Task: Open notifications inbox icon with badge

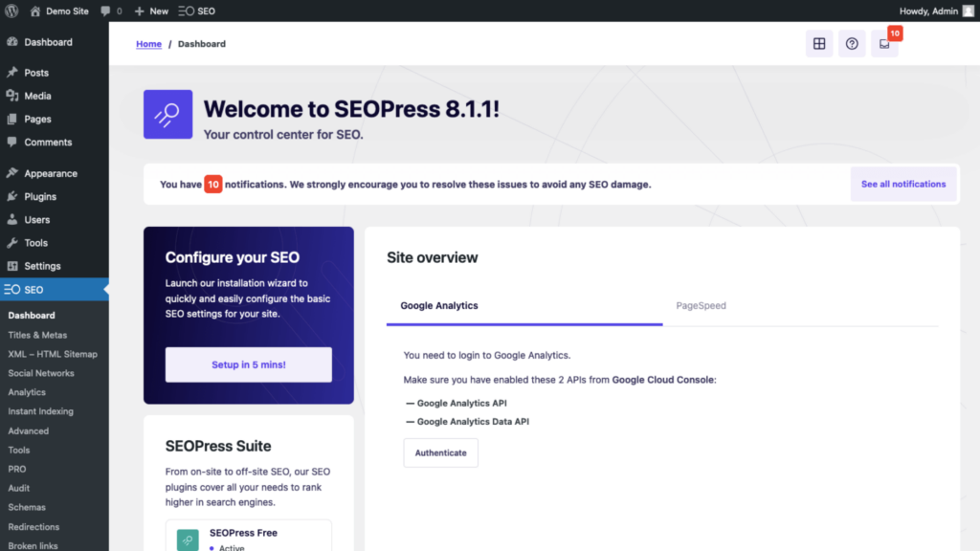Action: click(x=884, y=44)
